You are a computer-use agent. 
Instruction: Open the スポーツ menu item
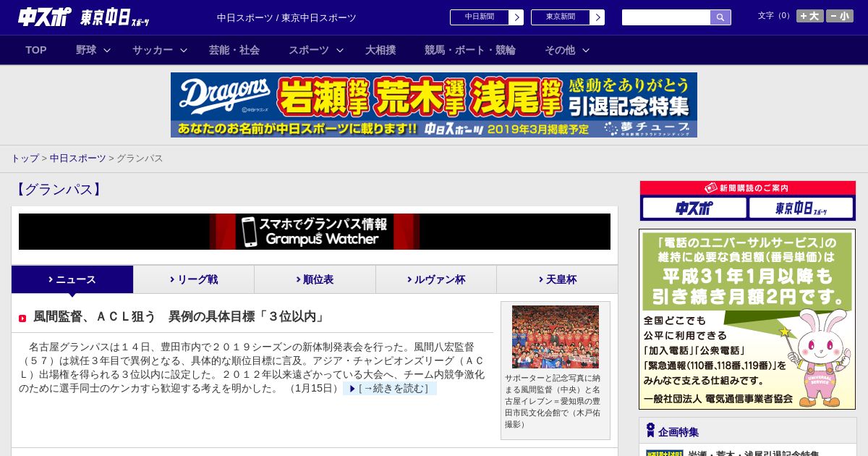tap(309, 50)
